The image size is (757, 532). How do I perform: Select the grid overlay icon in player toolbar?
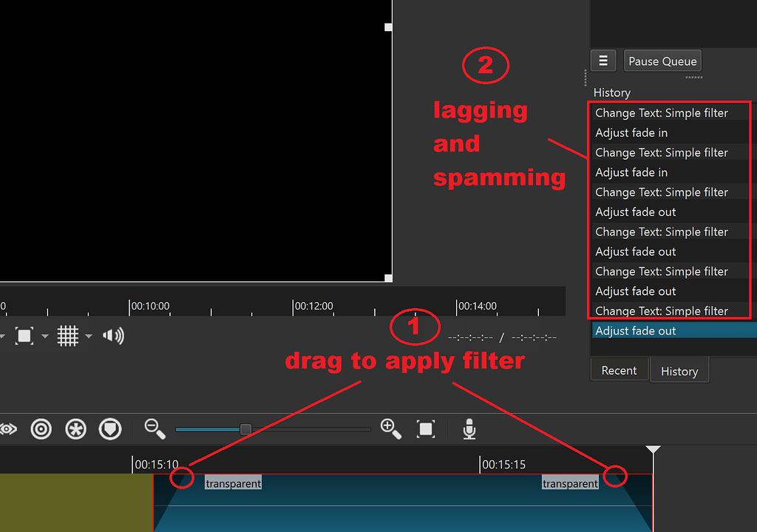(67, 335)
